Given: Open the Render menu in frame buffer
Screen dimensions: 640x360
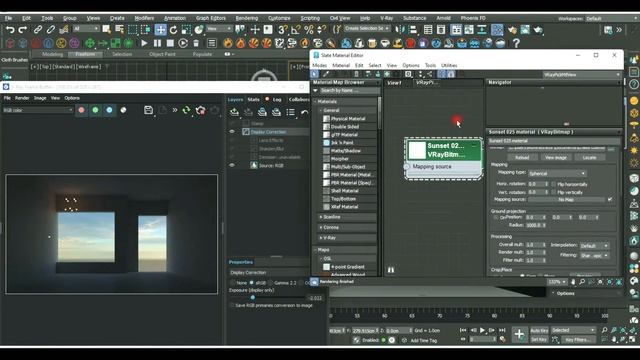Looking at the screenshot, I should coord(22,98).
